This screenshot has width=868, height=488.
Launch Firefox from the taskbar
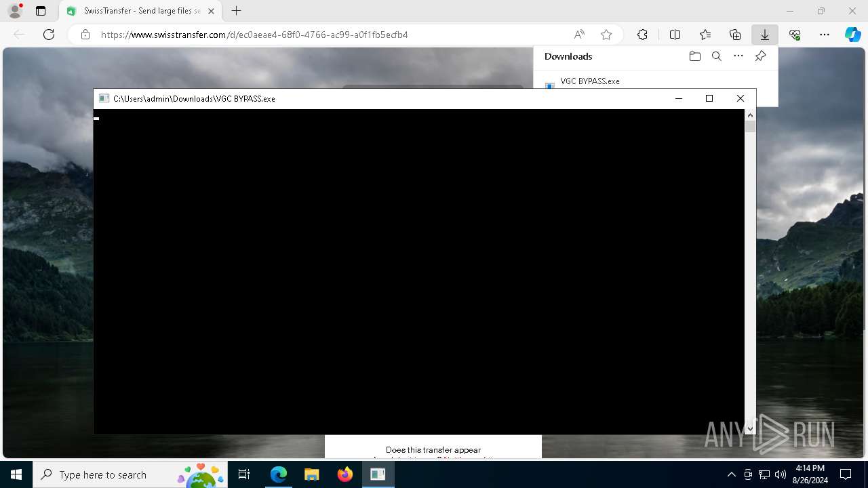point(344,474)
